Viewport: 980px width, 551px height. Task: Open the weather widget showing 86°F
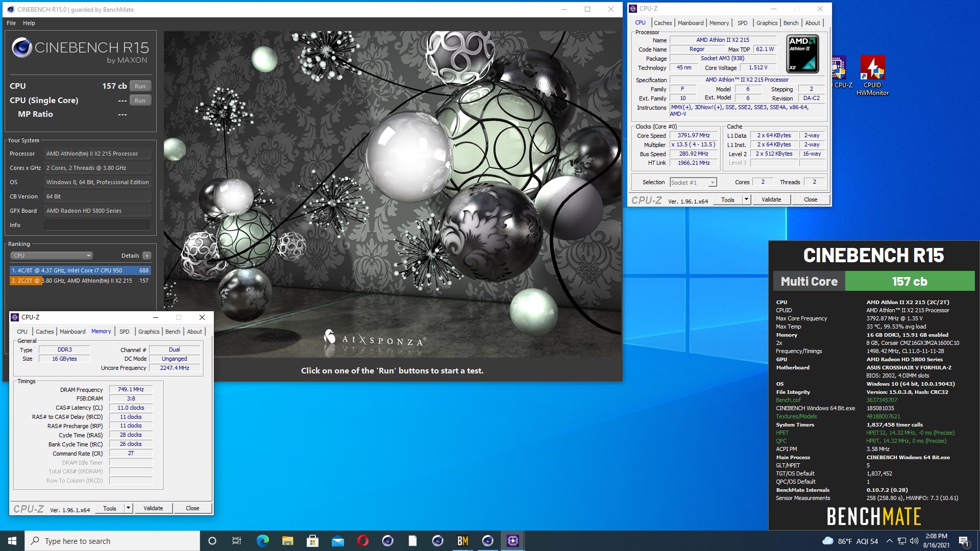tap(850, 541)
